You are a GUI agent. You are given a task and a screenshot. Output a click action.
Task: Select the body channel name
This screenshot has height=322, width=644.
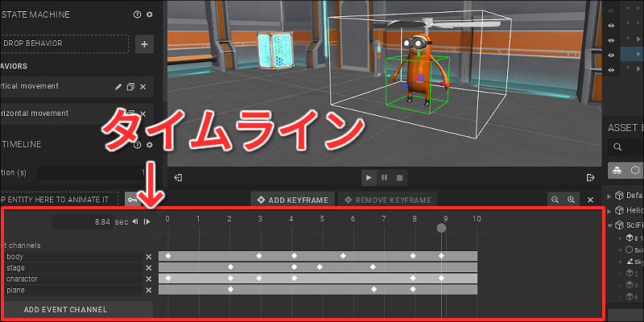click(14, 257)
